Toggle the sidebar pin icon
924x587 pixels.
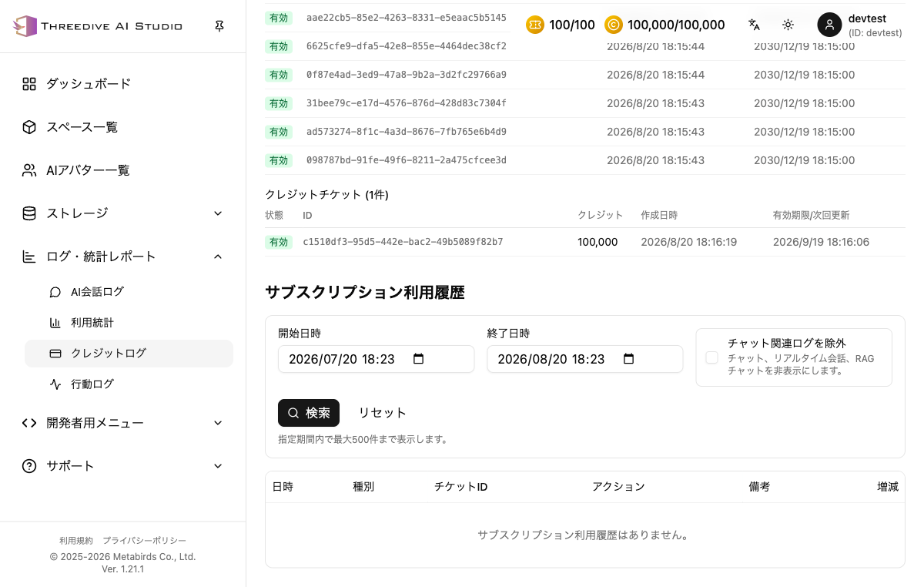(219, 26)
